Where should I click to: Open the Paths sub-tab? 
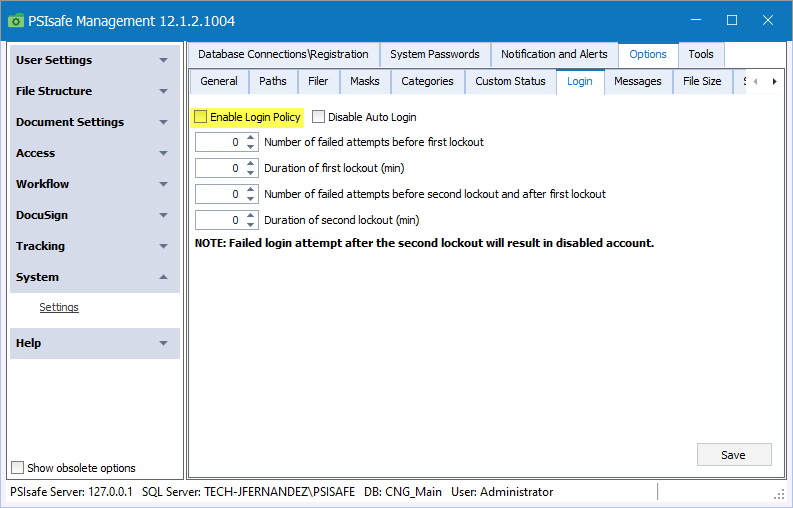(273, 81)
